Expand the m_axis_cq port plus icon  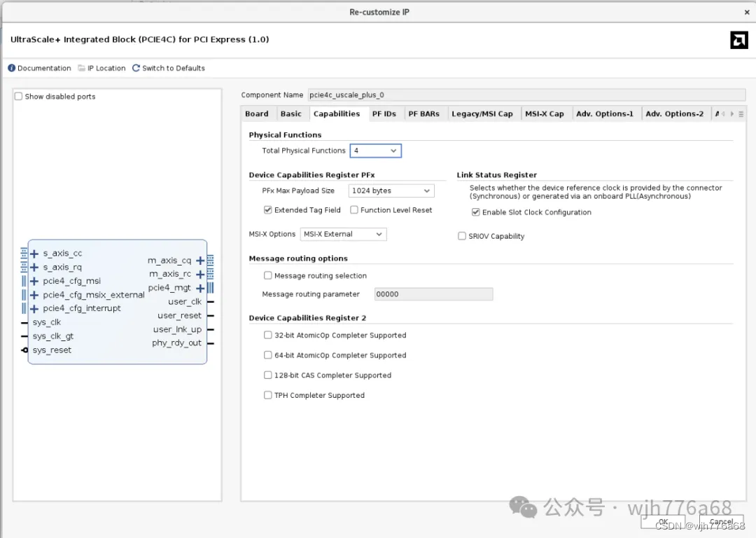(x=200, y=261)
